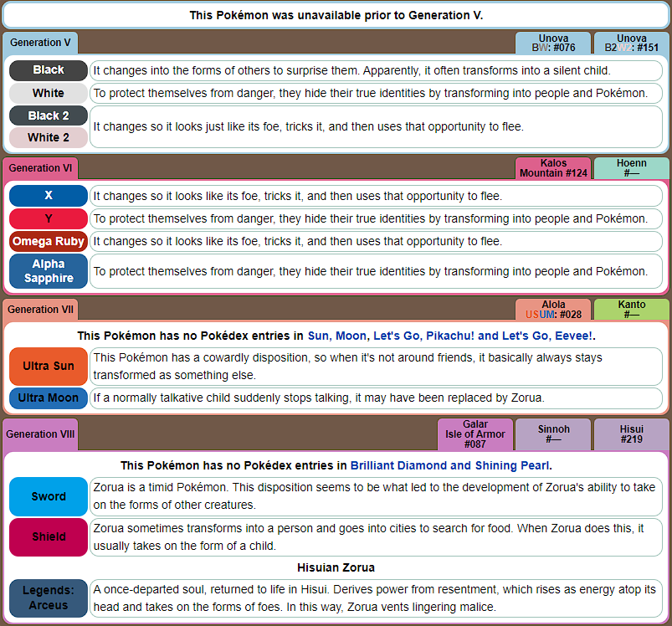
Task: Click the Ultra Sun cowardly disposition entry
Action: pyautogui.click(x=376, y=367)
